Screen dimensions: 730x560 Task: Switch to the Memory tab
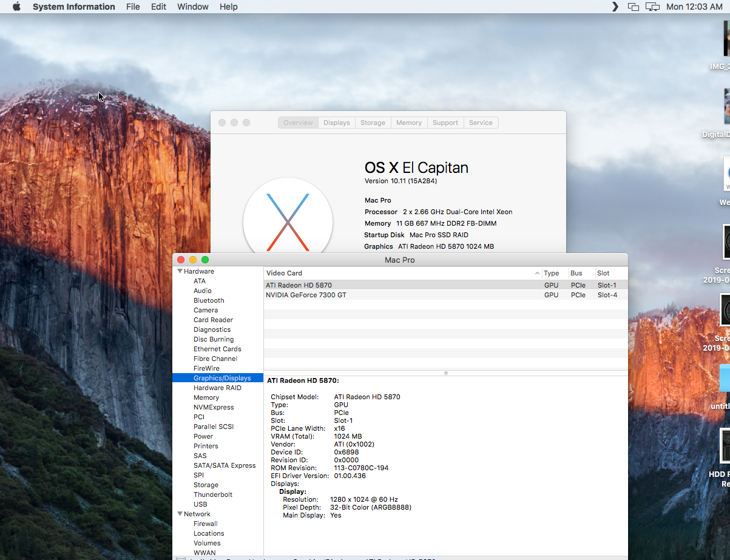pyautogui.click(x=409, y=123)
